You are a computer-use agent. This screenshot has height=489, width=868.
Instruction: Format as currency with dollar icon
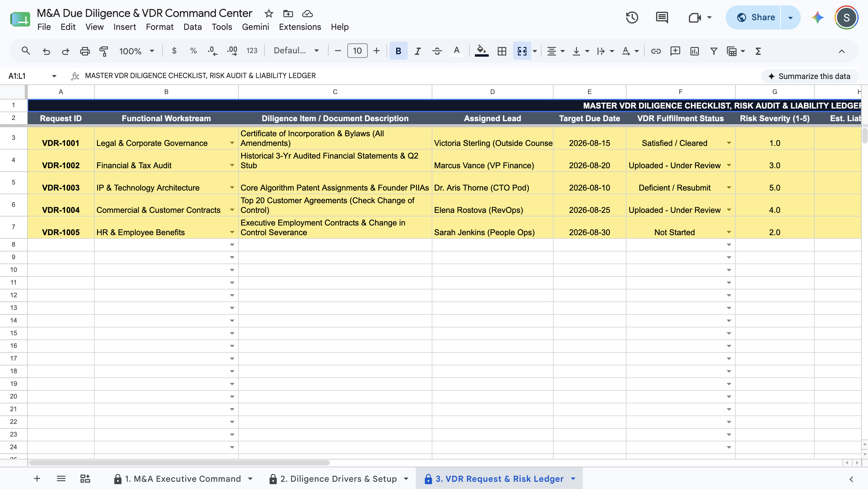pyautogui.click(x=174, y=51)
